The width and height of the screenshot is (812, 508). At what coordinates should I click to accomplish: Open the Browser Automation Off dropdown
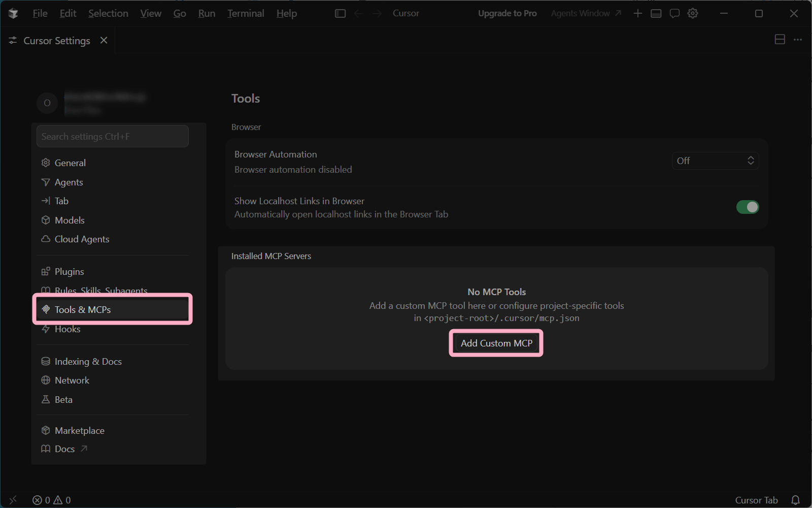tap(715, 161)
